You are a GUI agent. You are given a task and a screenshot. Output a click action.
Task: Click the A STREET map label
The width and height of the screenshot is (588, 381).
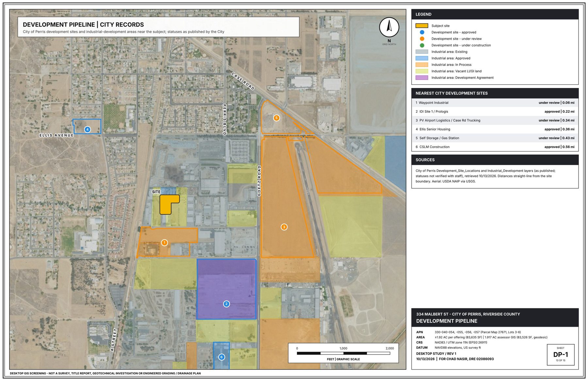click(113, 340)
